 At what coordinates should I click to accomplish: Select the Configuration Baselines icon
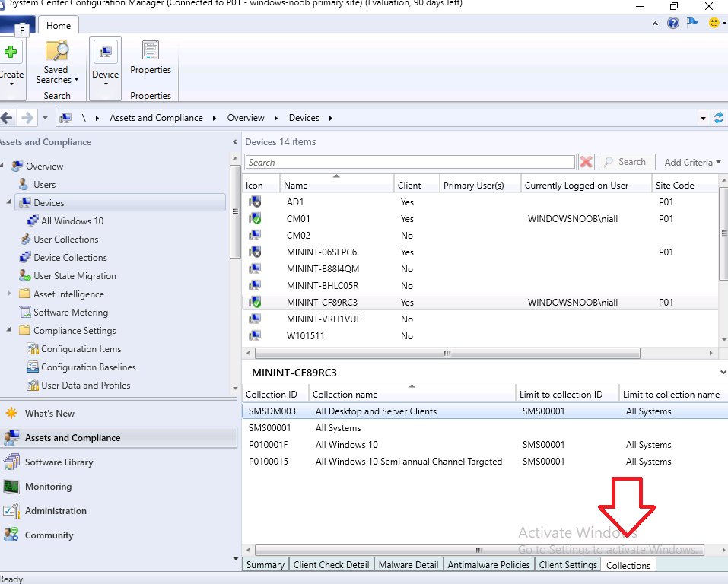pos(33,367)
